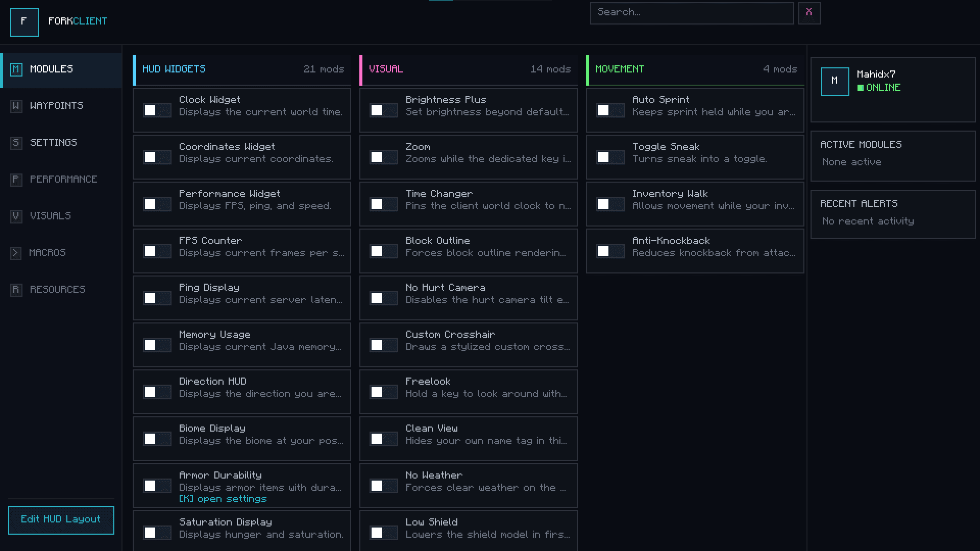Click the Visuals V sidebar icon
This screenshot has width=980, height=551.
click(x=16, y=216)
